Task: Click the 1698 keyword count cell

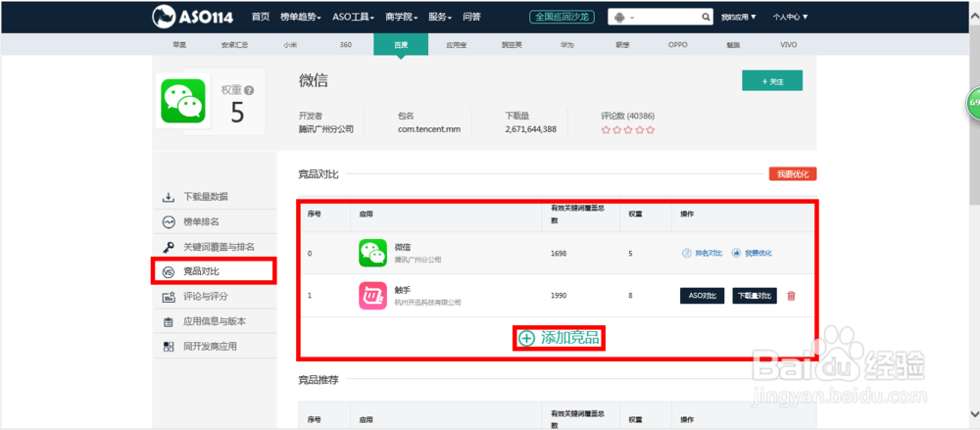Action: pyautogui.click(x=559, y=253)
